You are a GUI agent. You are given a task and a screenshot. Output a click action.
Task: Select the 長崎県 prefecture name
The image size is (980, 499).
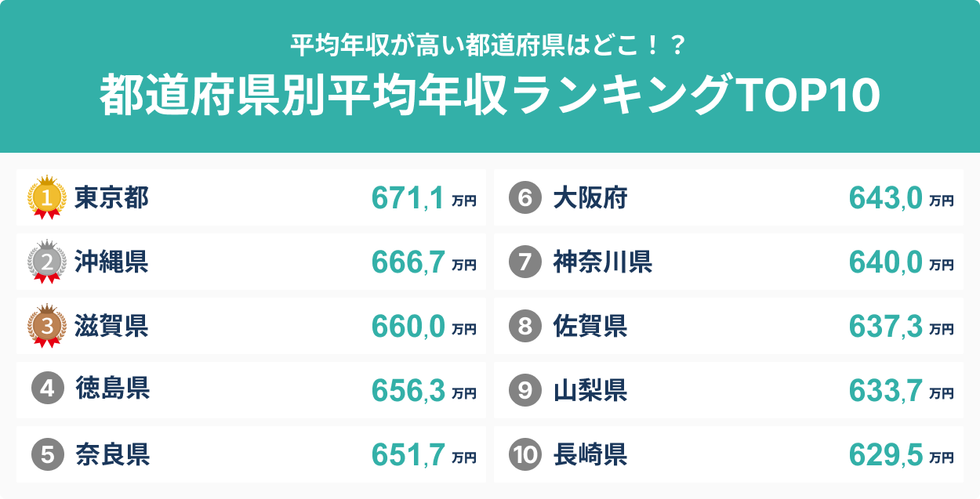590,454
